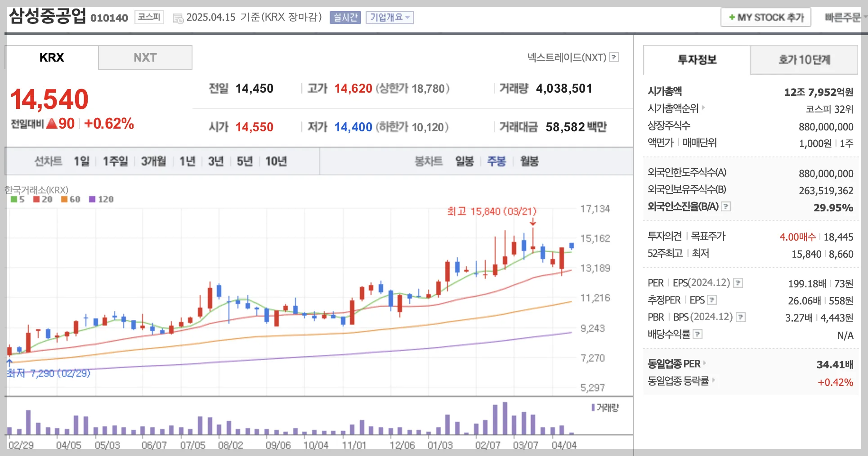
Task: Click the 4.00매수 investment opinion value
Action: (797, 237)
